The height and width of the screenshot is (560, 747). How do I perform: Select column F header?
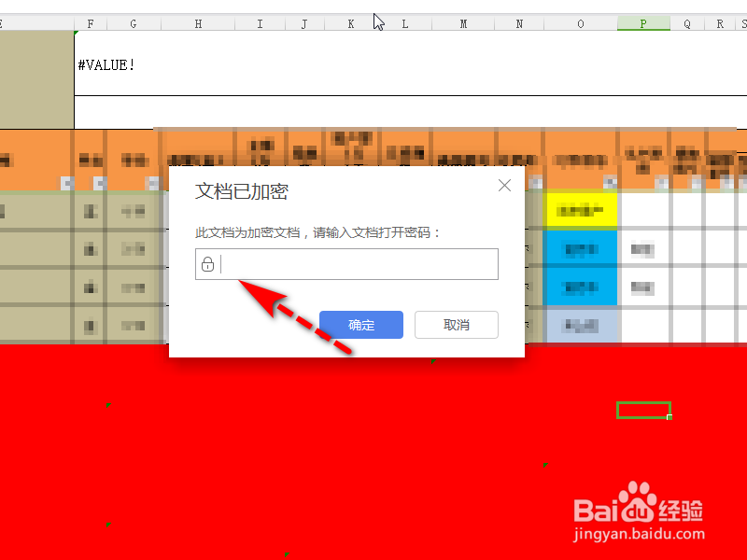pos(91,24)
